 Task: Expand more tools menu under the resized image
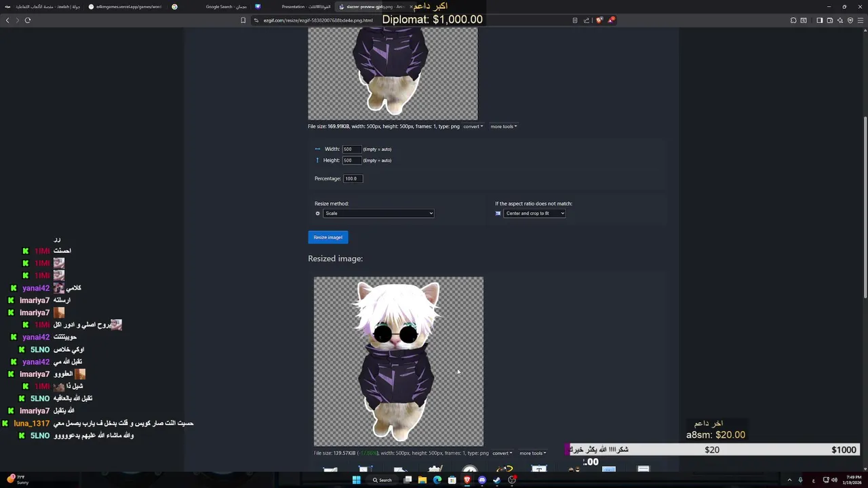(x=532, y=453)
